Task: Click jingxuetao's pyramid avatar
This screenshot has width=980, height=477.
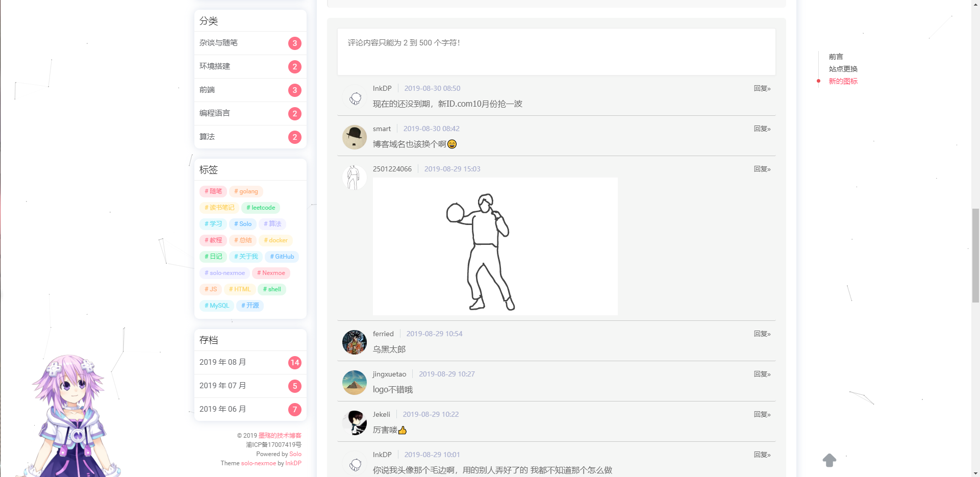Action: [354, 383]
